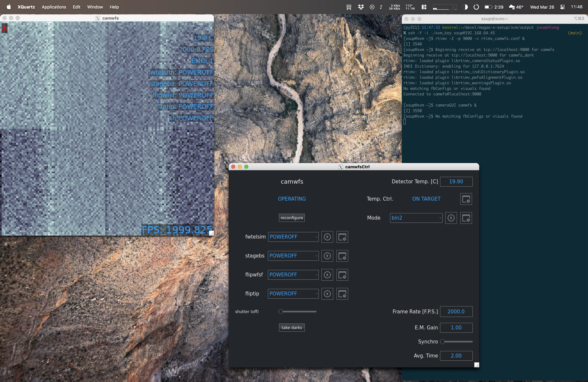The height and width of the screenshot is (382, 588).
Task: Click the E.M. Gain field showing 1.00
Action: pos(456,328)
